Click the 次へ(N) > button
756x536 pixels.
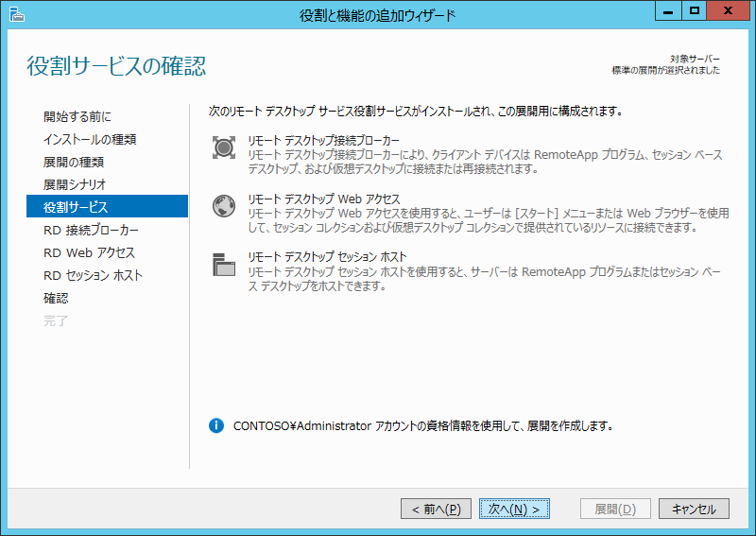[514, 509]
